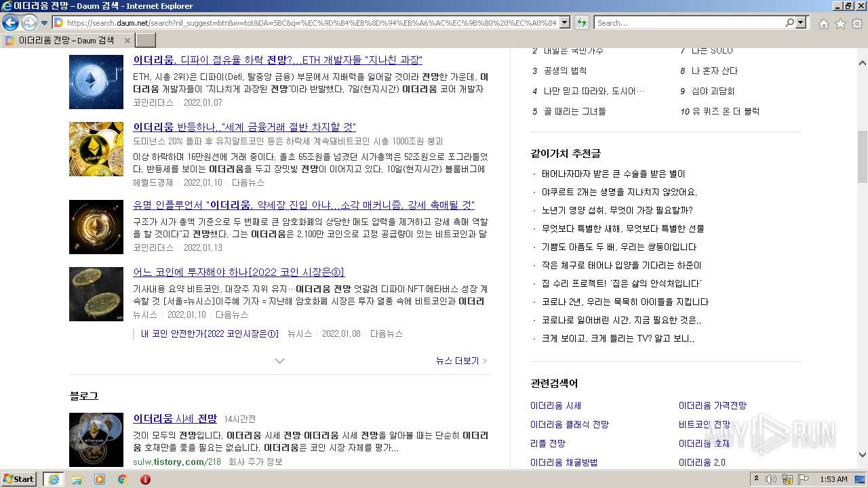Click thumbnail of gold Ethereum coins article
This screenshot has height=488, width=868.
(96, 149)
